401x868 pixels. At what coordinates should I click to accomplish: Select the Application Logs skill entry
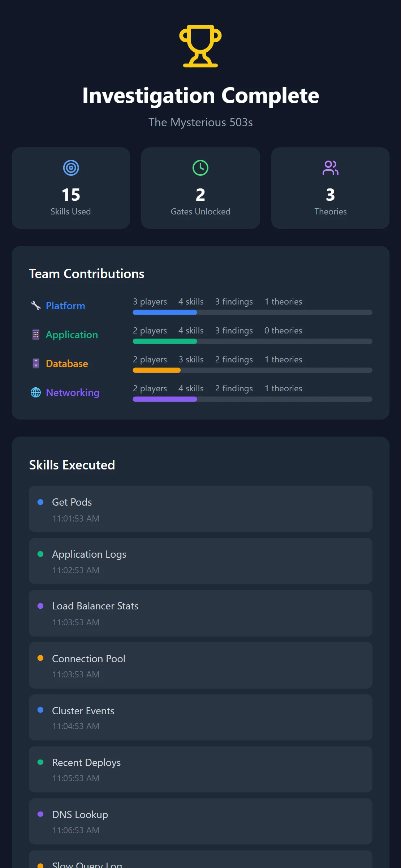pos(200,561)
